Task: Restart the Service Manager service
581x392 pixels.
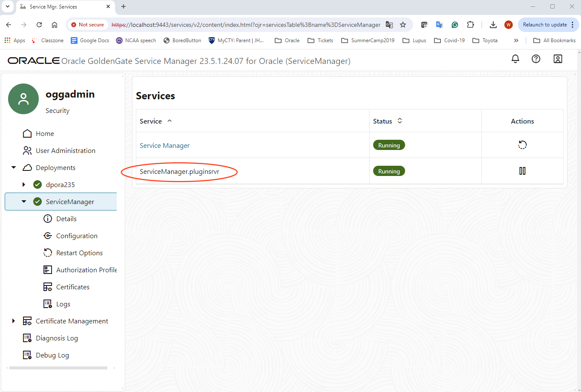Action: (x=522, y=145)
